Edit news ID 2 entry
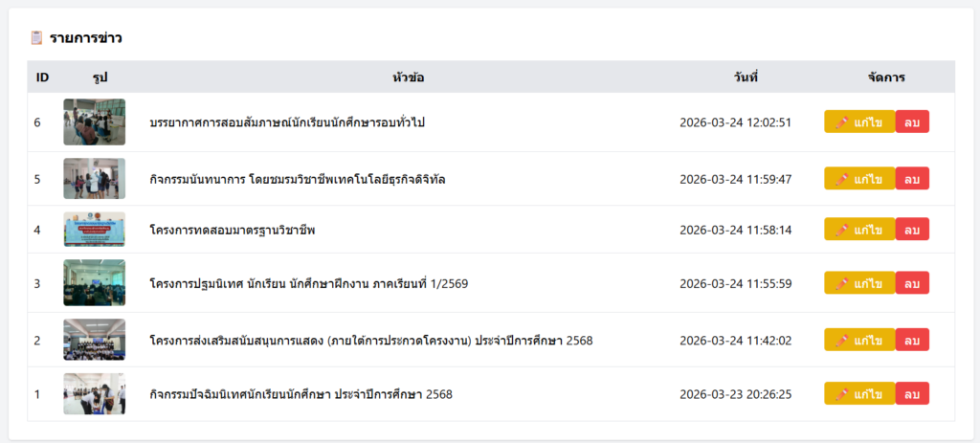The width and height of the screenshot is (980, 443). pyautogui.click(x=858, y=340)
